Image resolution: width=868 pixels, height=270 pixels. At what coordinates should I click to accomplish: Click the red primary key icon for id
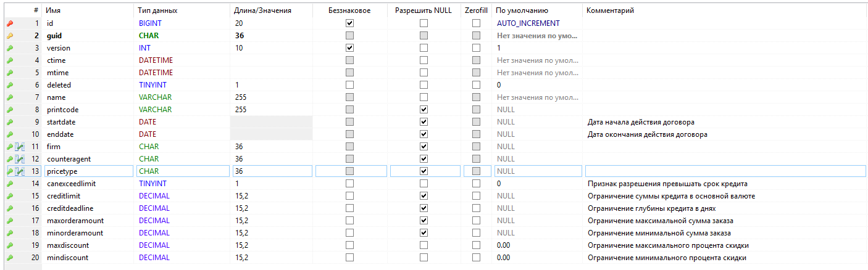(x=9, y=23)
